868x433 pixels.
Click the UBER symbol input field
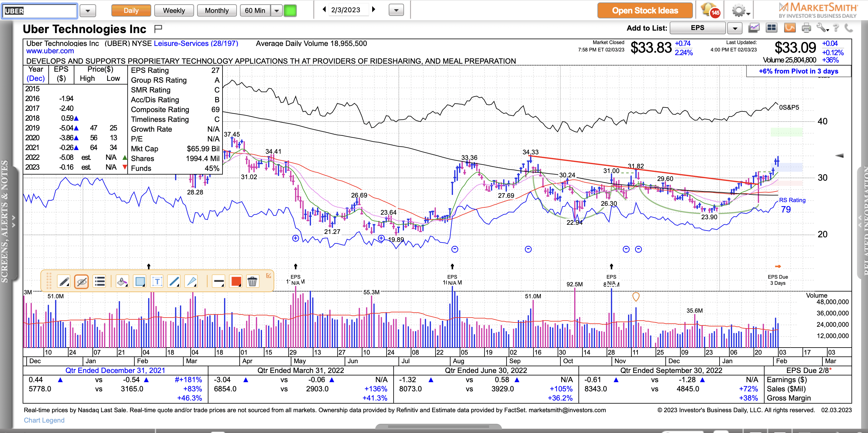pyautogui.click(x=40, y=10)
